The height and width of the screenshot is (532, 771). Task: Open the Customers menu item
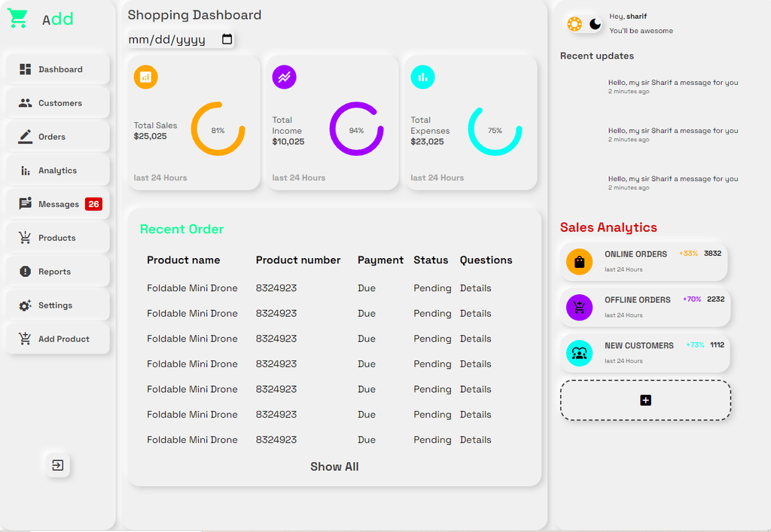click(57, 102)
